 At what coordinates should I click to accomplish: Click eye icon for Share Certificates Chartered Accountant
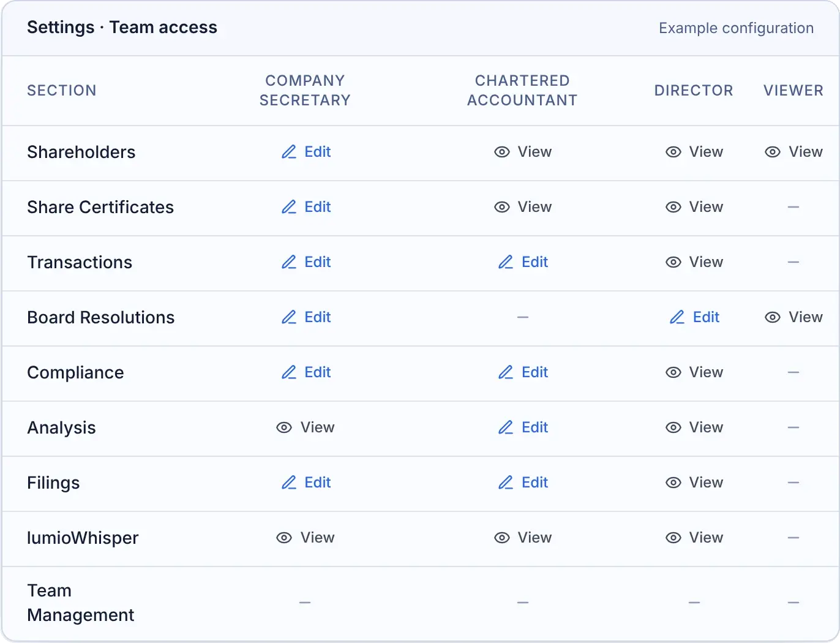tap(502, 207)
